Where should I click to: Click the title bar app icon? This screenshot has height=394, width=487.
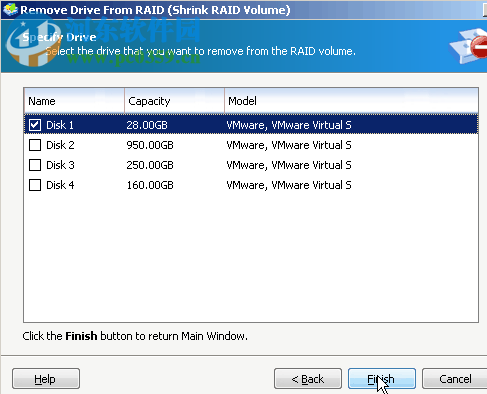click(x=10, y=9)
